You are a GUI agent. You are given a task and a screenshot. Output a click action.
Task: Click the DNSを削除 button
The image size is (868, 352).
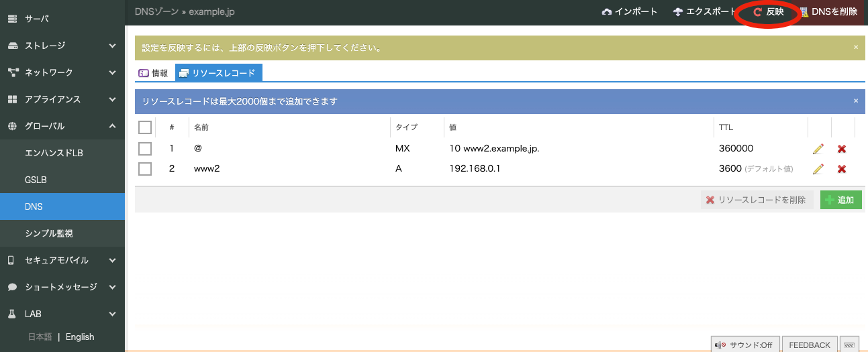point(829,12)
